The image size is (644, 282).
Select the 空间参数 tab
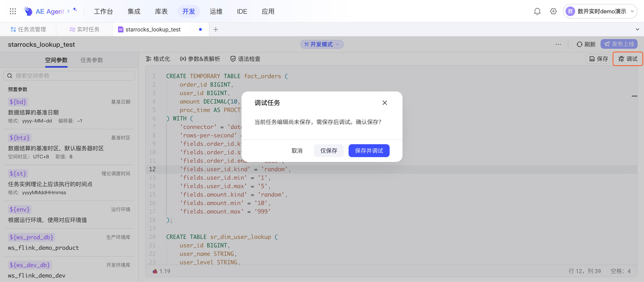pos(56,60)
